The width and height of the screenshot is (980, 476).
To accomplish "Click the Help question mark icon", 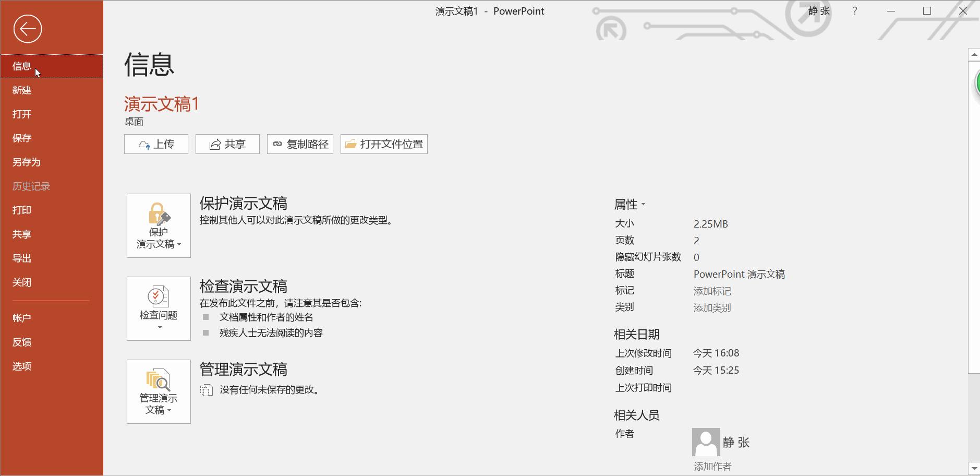I will (x=854, y=10).
